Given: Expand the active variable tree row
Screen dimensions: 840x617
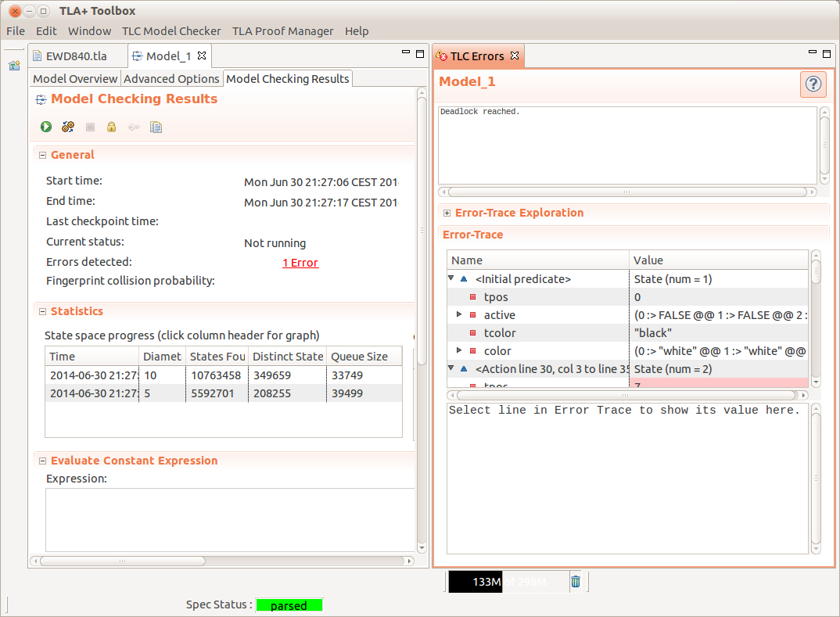Looking at the screenshot, I should [x=459, y=314].
